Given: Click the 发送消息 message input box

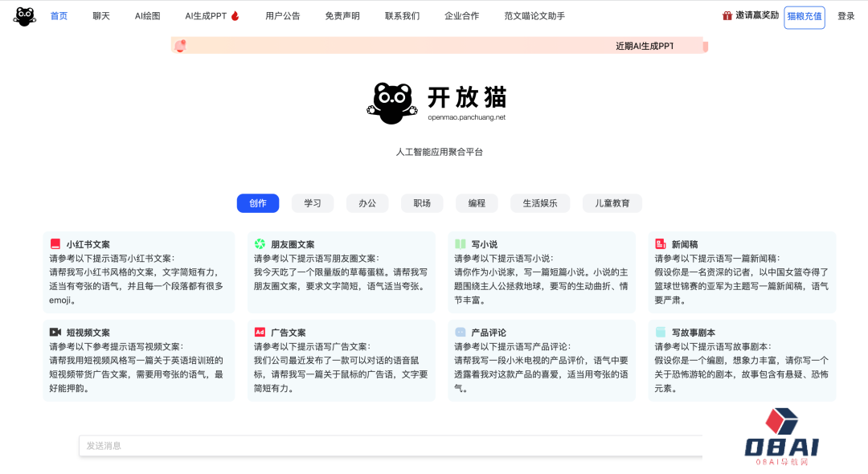Looking at the screenshot, I should [x=392, y=445].
